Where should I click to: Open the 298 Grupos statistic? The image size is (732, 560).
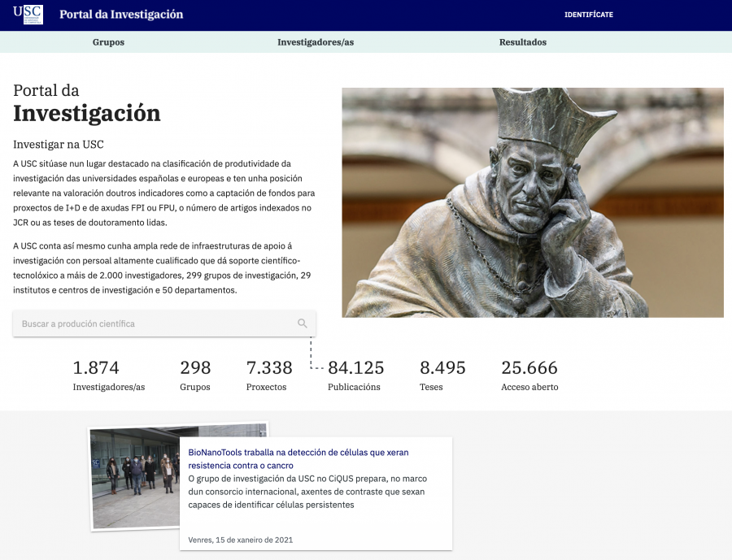click(x=195, y=376)
